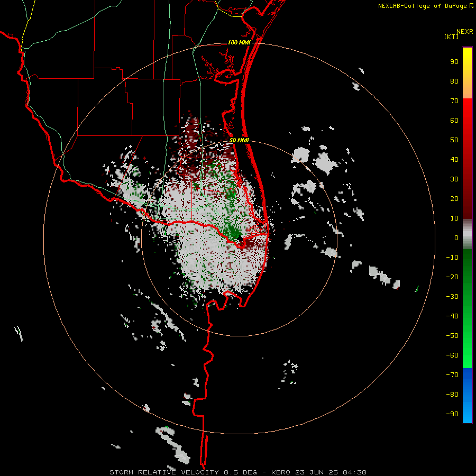Viewport: 476px width, 476px height.
Task: Click the positive 80 scale value
Action: pos(454,81)
